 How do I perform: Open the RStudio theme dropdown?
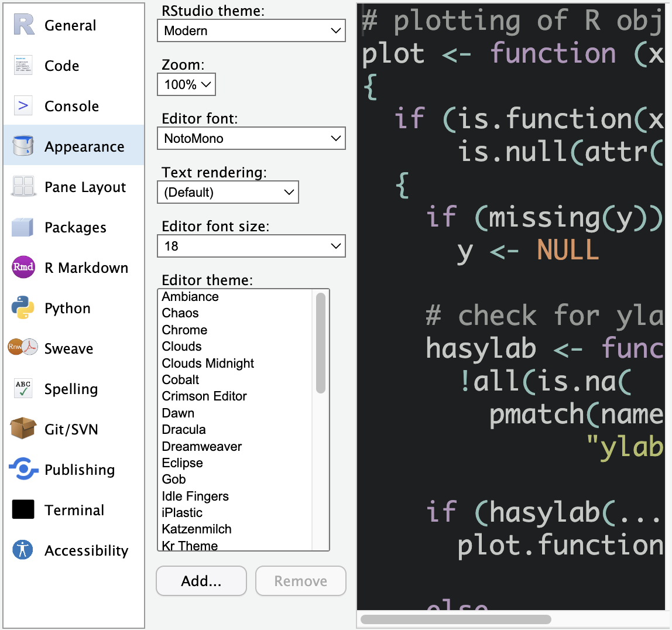tap(252, 30)
